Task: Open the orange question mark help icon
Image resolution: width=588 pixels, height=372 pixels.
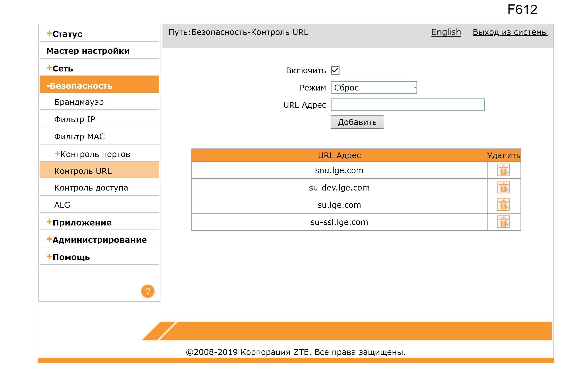Action: pos(148,291)
